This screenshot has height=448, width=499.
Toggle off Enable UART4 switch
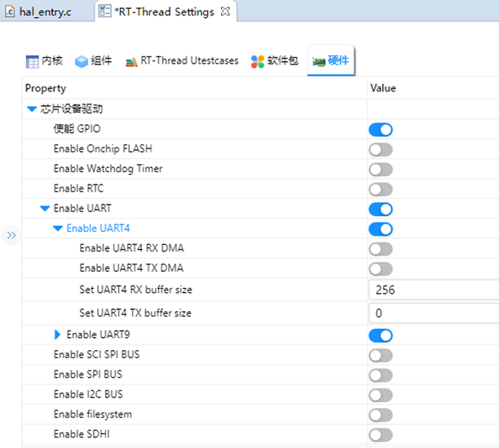coord(381,229)
